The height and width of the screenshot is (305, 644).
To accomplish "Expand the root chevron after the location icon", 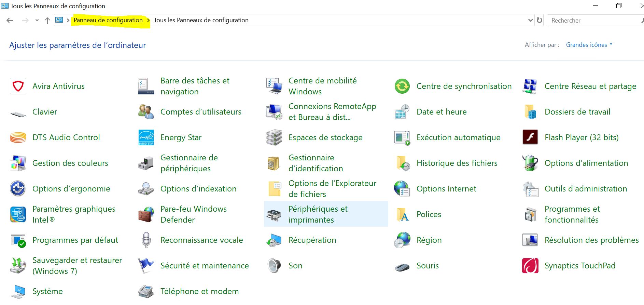I will pyautogui.click(x=68, y=20).
